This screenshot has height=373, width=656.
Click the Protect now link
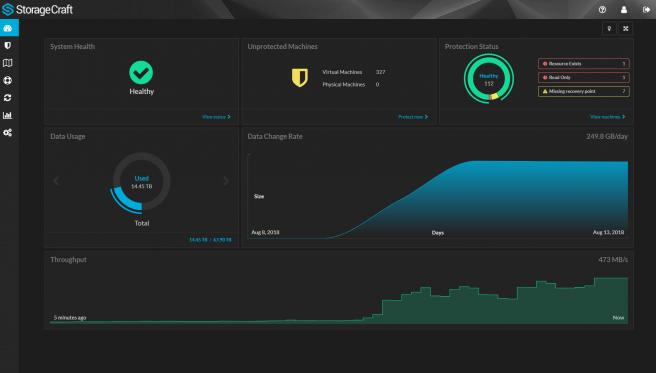(x=413, y=117)
